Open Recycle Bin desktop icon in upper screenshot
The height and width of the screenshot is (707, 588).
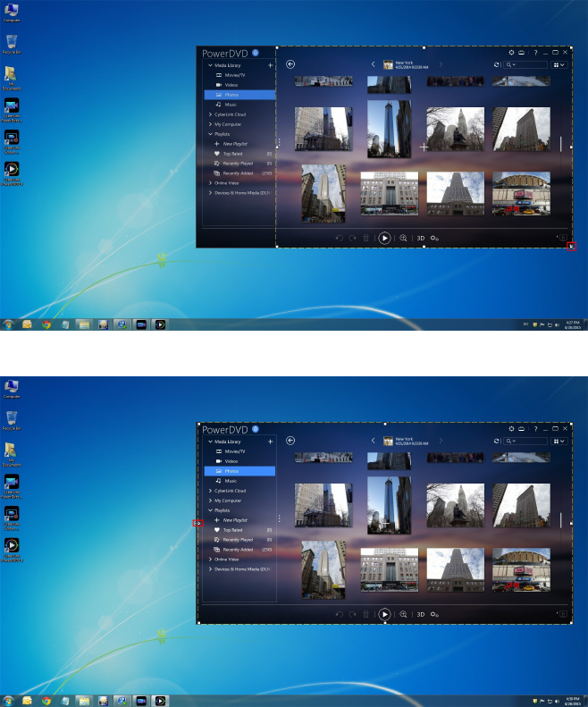pyautogui.click(x=12, y=44)
